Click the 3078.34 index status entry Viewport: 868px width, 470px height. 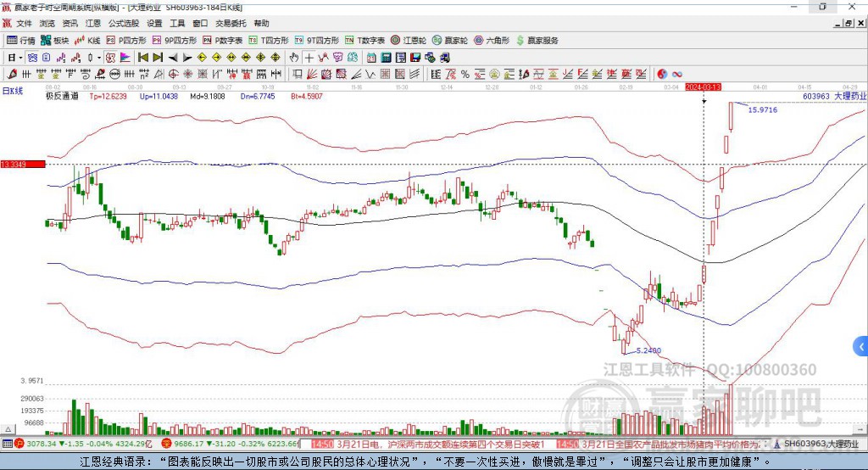84,444
